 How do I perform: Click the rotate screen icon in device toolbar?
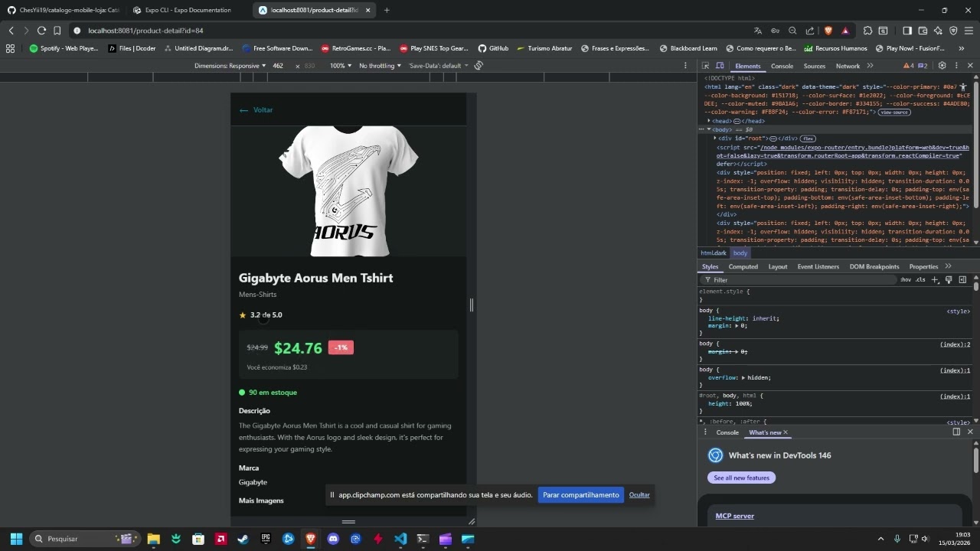(479, 66)
